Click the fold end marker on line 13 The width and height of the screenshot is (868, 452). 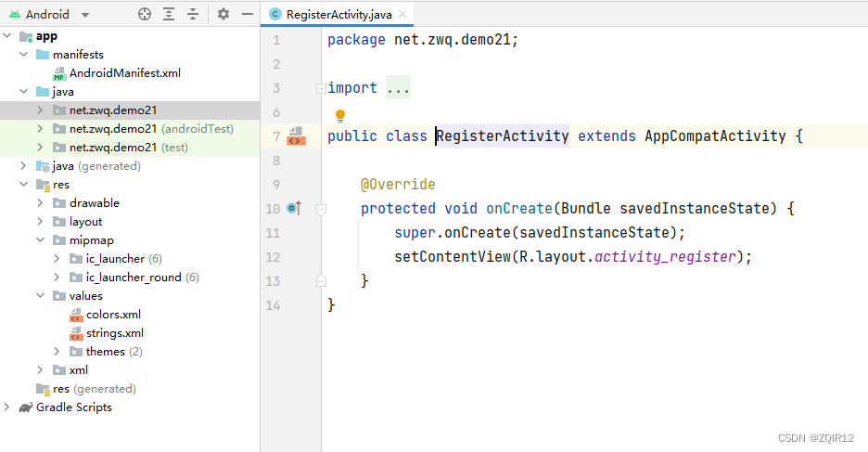321,281
